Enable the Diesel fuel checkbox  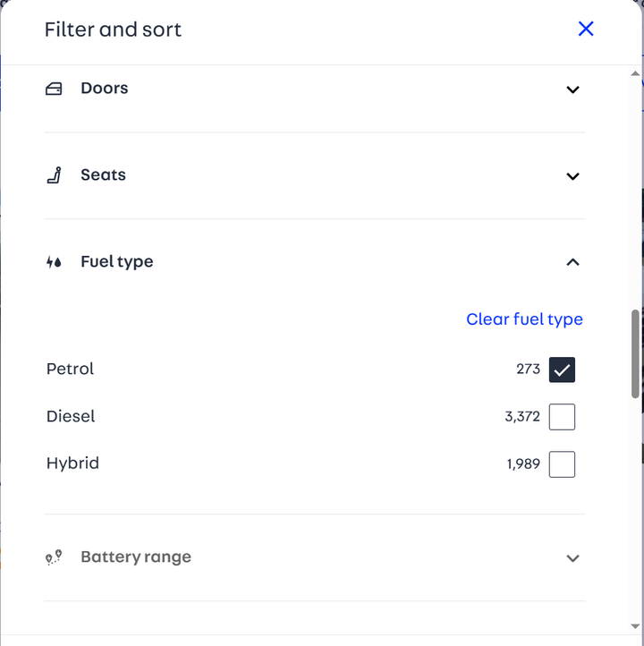pos(562,417)
